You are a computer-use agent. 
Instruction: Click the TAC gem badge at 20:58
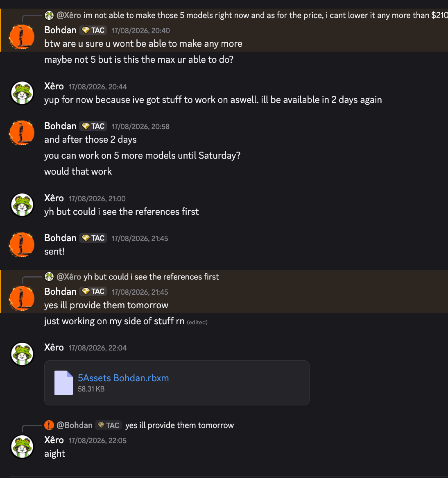[93, 126]
